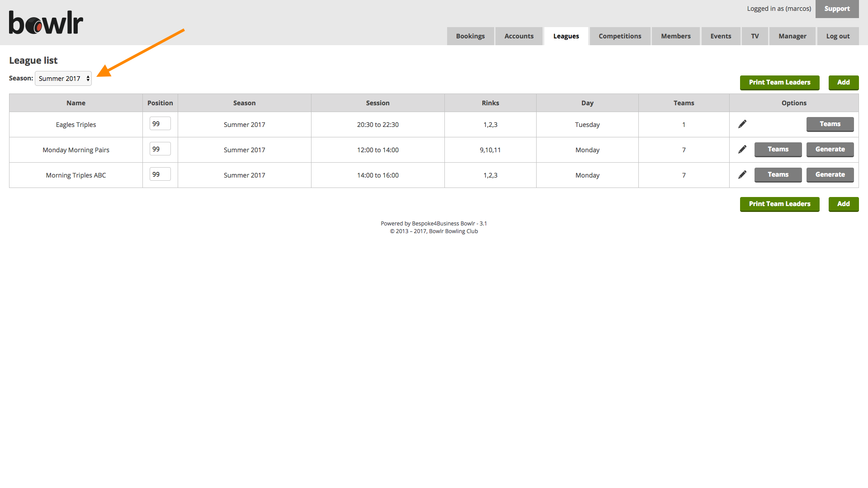Screen dimensions: 868x488
Task: Click the Name column header
Action: pos(76,103)
